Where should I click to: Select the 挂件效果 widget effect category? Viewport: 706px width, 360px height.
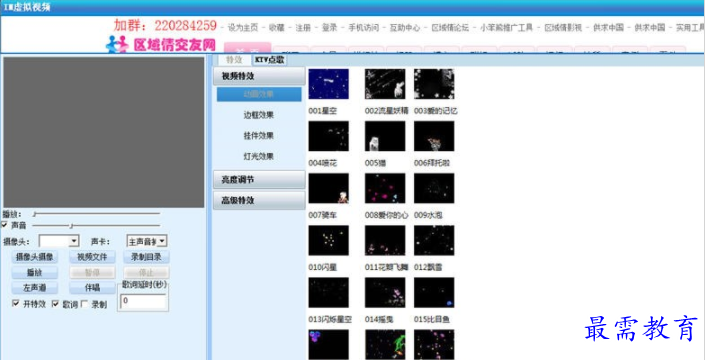click(259, 136)
